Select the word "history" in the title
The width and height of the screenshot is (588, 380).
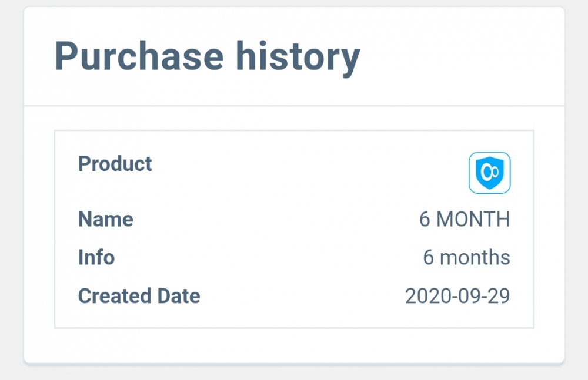click(298, 57)
